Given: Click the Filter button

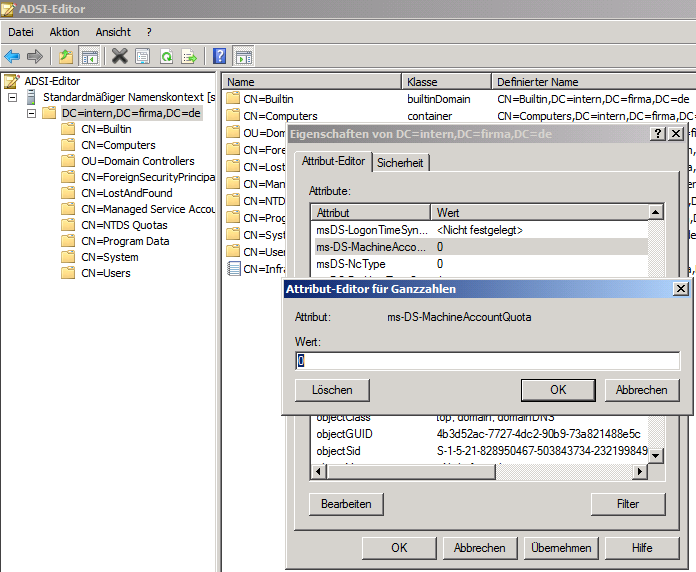Looking at the screenshot, I should tap(628, 504).
